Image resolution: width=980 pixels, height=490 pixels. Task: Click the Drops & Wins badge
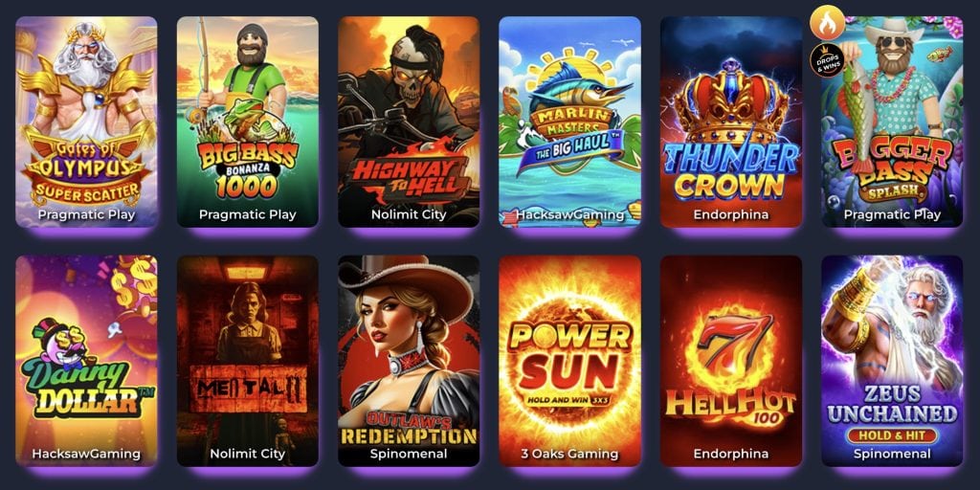[827, 60]
